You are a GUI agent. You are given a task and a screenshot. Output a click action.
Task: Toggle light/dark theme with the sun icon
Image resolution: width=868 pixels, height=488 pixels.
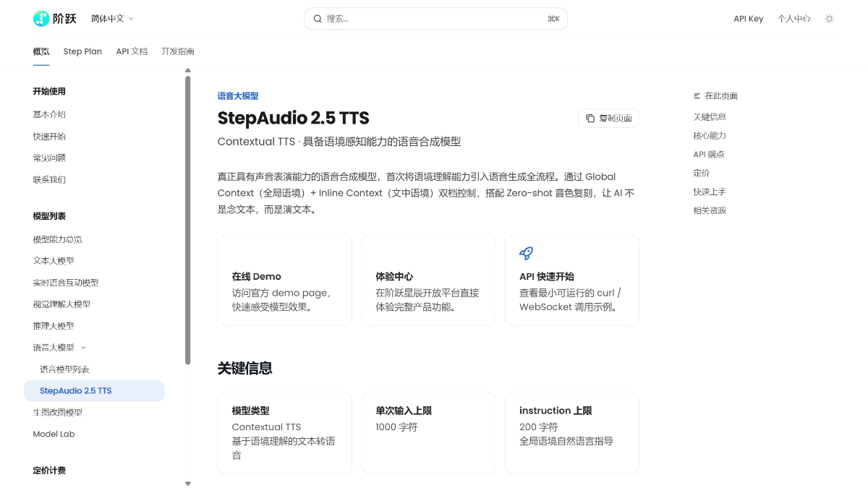point(829,19)
